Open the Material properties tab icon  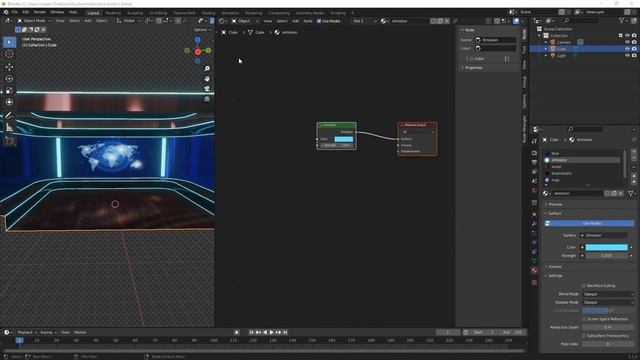534,270
